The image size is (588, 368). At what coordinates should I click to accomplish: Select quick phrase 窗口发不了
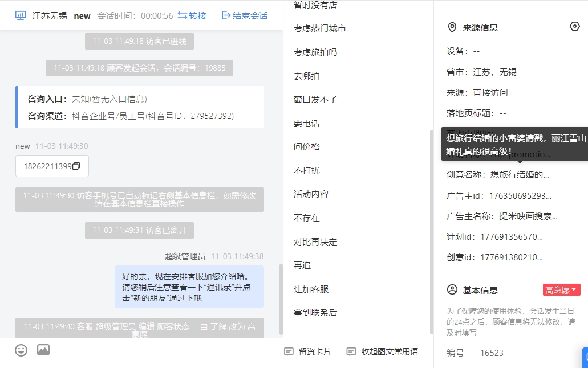click(315, 99)
